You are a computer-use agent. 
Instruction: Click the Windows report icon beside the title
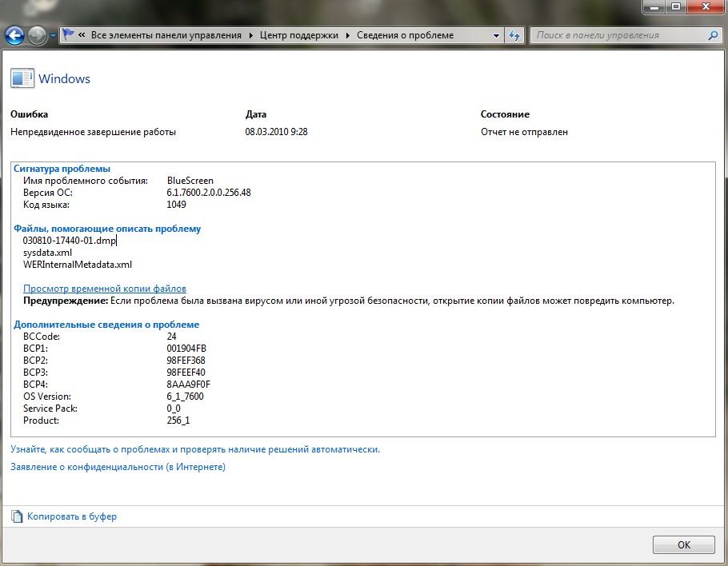22,78
